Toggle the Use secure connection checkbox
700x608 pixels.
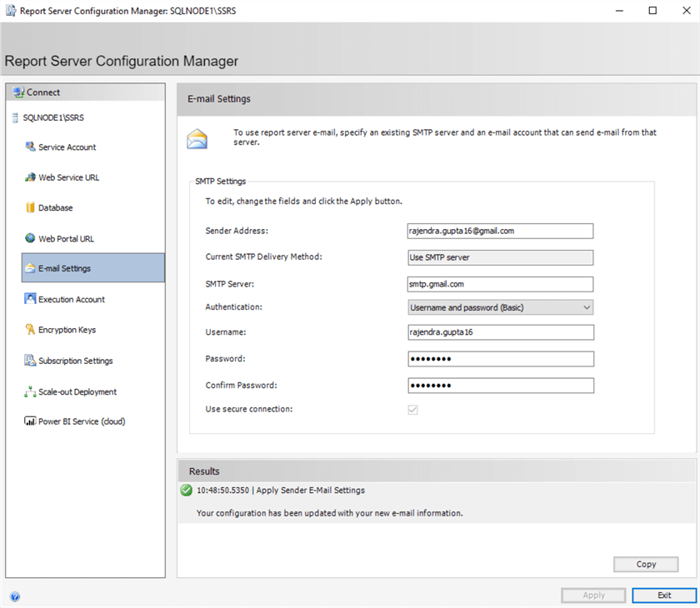[412, 410]
